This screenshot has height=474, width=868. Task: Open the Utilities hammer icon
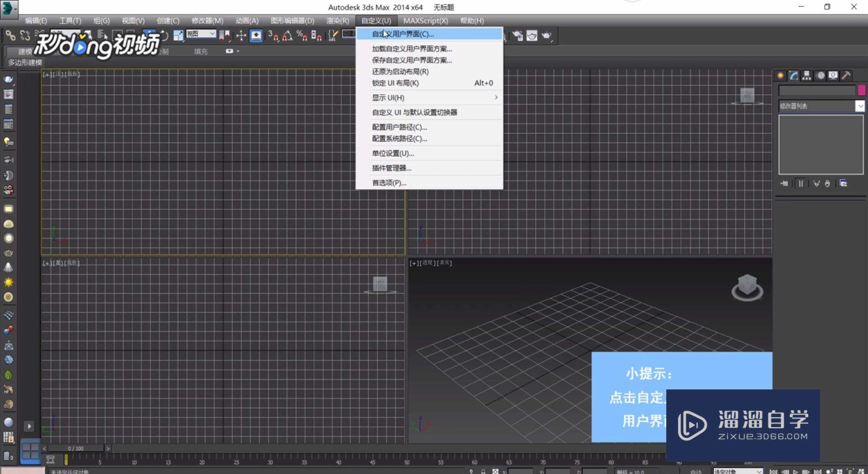[846, 76]
